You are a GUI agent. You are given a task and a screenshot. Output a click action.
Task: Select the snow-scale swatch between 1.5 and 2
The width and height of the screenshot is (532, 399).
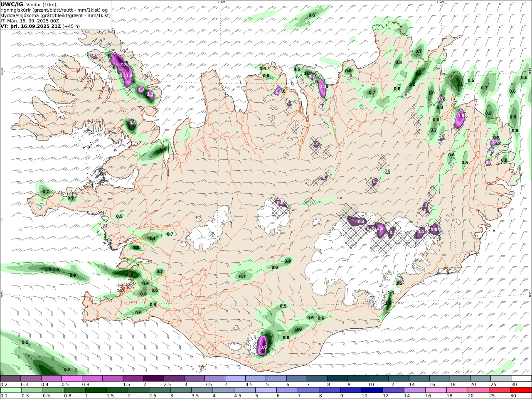[133, 378]
